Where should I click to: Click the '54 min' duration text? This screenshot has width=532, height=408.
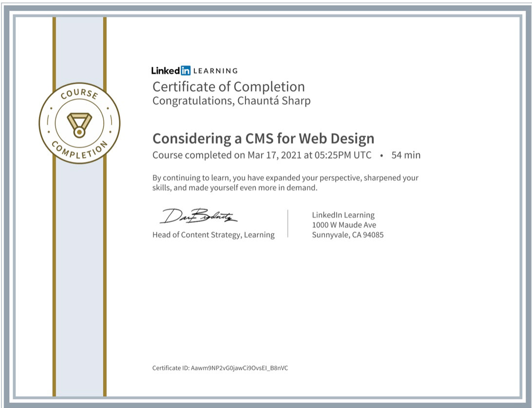pyautogui.click(x=406, y=155)
